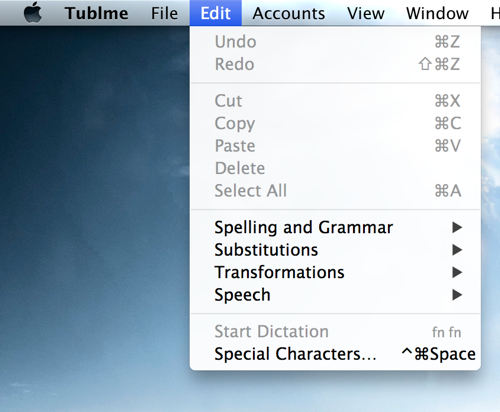
Task: Click the Undo menu item
Action: 335,42
